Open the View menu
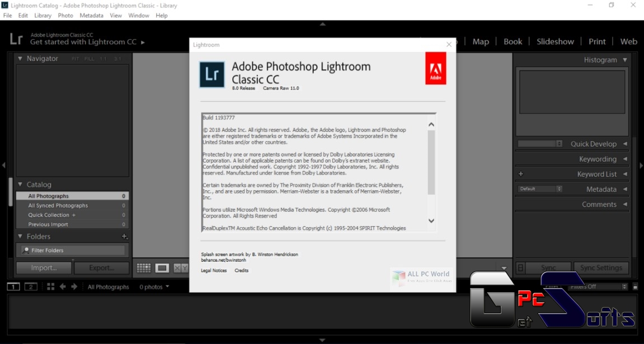The width and height of the screenshot is (644, 344). (116, 16)
